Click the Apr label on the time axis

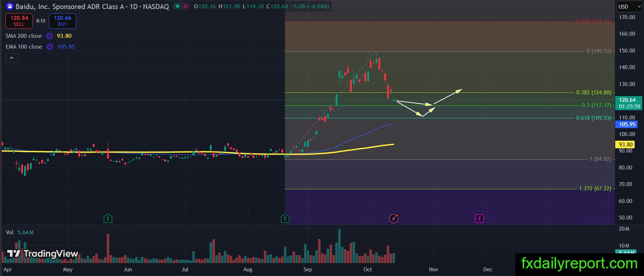[x=8, y=270]
